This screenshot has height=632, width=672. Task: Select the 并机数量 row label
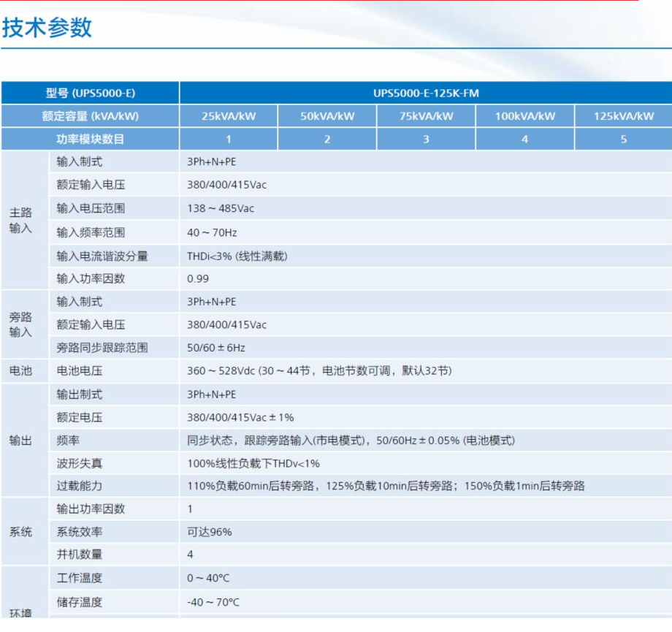80,555
